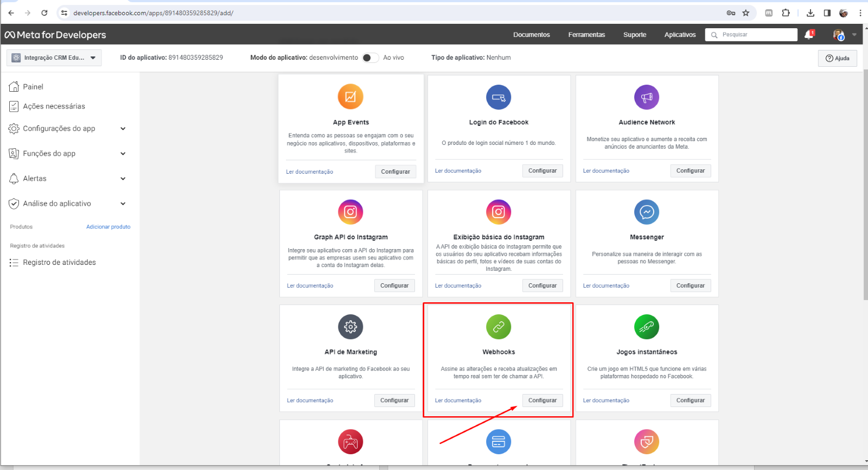Open browser extensions puzzle icon
Screen dimensions: 868x470
coord(786,12)
